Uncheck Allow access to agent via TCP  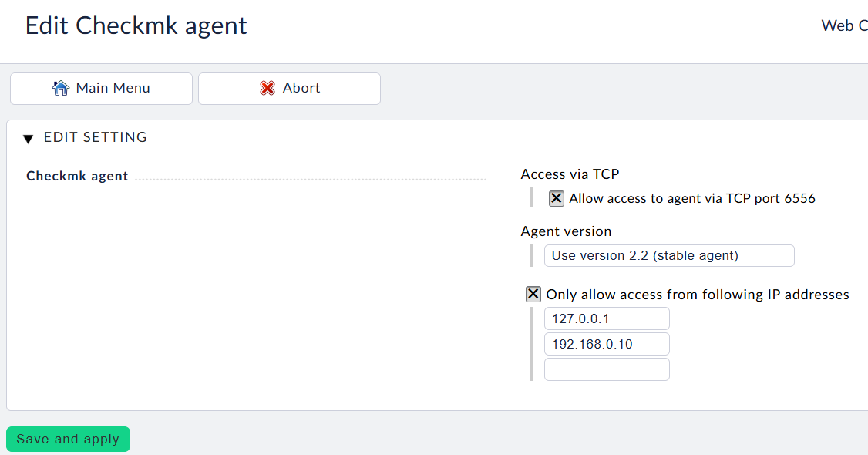click(x=556, y=198)
